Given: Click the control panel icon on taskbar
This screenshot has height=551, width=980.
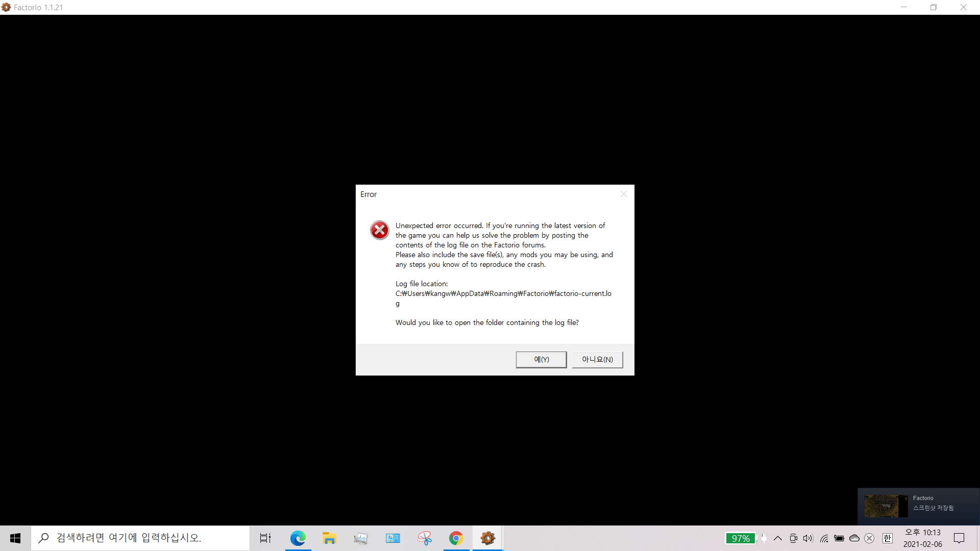Looking at the screenshot, I should [393, 538].
